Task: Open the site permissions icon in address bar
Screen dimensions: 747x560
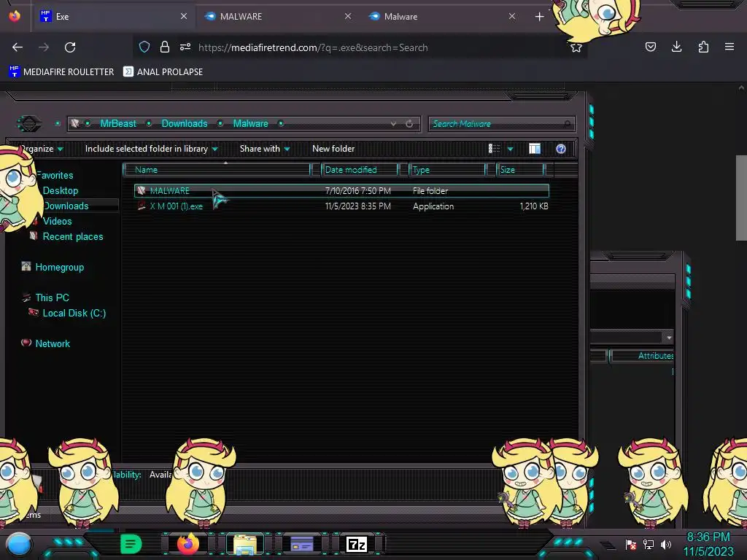Action: coord(185,47)
